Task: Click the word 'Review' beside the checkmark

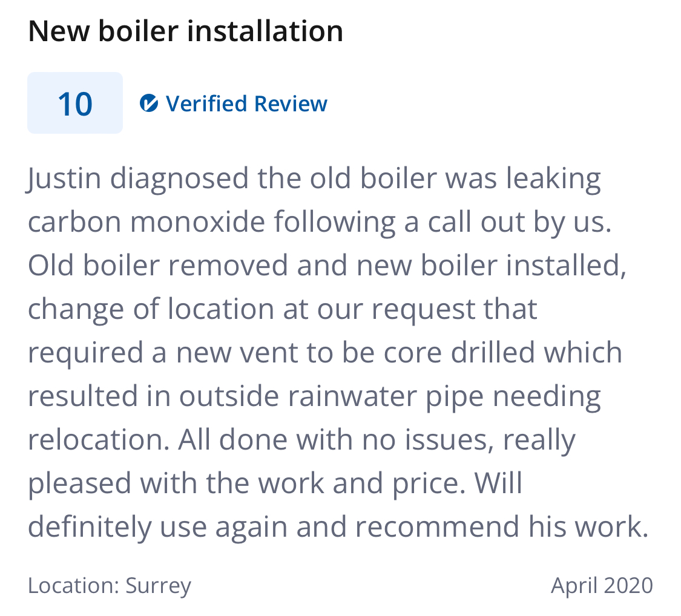Action: 291,103
